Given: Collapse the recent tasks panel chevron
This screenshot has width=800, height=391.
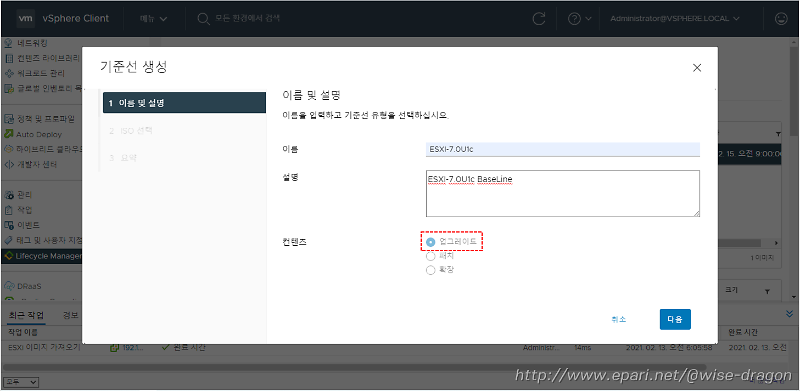Looking at the screenshot, I should point(790,315).
